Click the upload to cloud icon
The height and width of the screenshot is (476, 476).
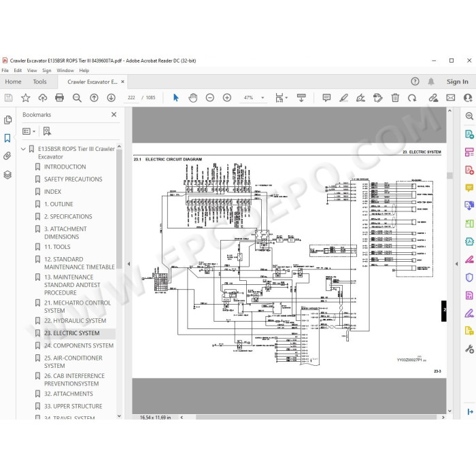pyautogui.click(x=42, y=98)
